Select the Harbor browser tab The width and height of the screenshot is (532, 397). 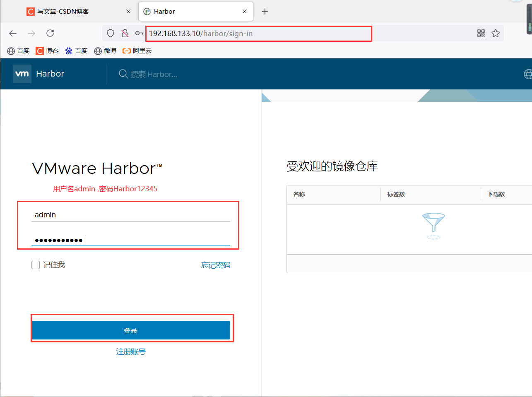pos(195,12)
